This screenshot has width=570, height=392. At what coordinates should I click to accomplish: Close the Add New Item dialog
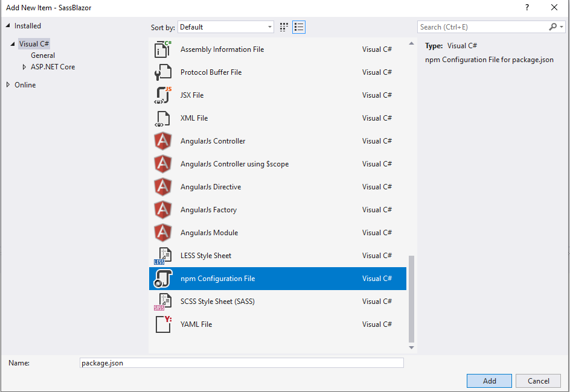click(x=554, y=8)
